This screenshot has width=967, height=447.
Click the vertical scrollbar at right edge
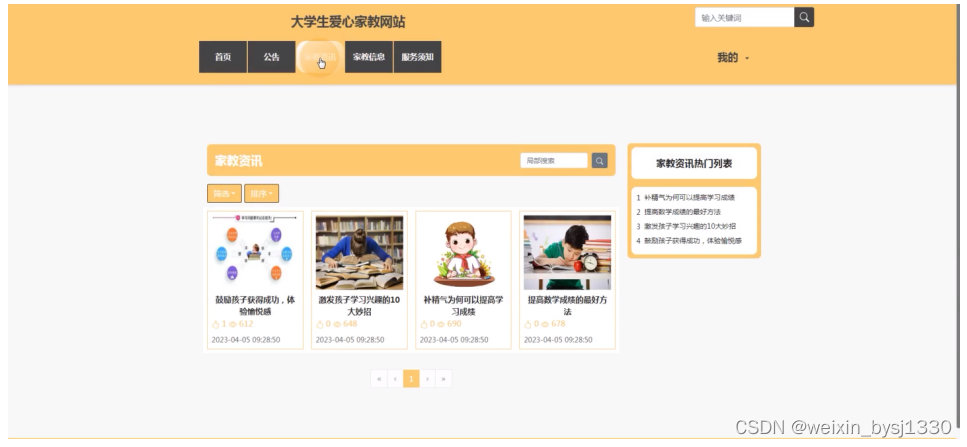click(x=957, y=216)
